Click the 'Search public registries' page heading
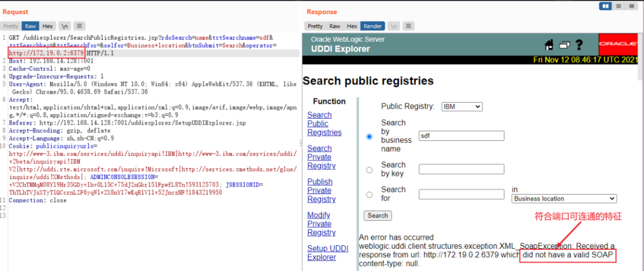The width and height of the screenshot is (644, 271). pos(368,81)
